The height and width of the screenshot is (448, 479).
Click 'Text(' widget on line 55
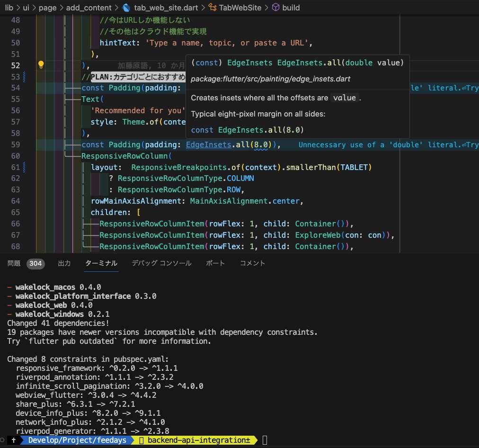[x=93, y=99]
